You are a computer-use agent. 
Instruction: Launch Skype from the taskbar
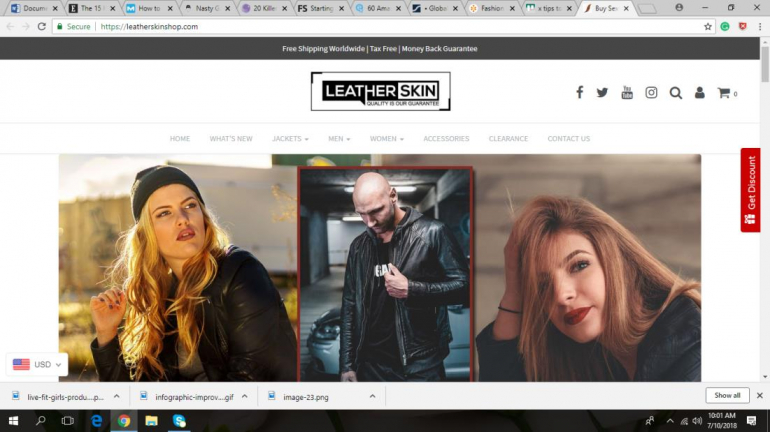click(179, 421)
